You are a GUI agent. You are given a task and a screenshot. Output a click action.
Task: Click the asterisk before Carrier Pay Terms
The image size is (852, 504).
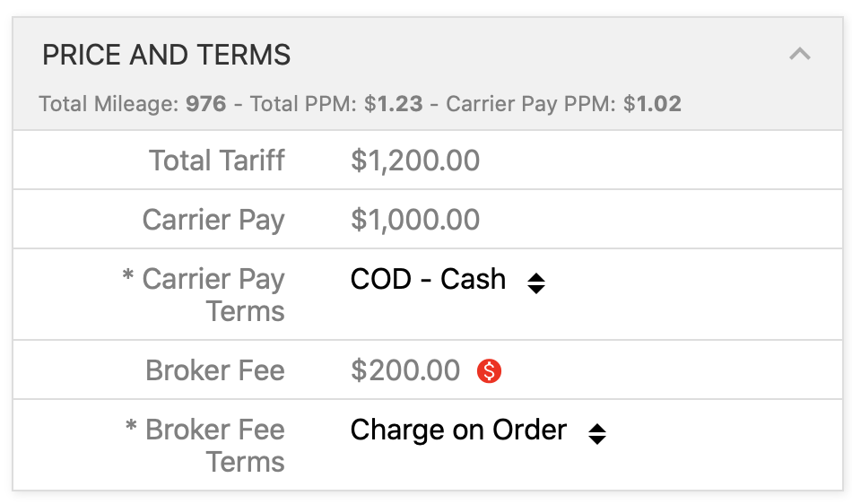[x=127, y=274]
